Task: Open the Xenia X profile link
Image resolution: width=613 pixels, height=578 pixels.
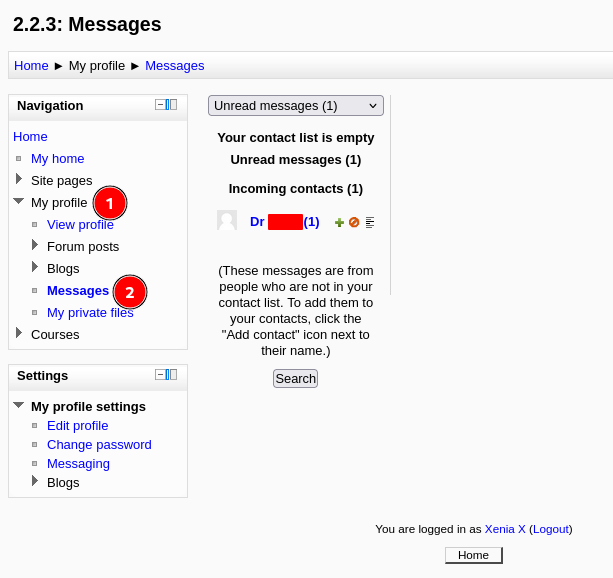Action: coord(505,529)
